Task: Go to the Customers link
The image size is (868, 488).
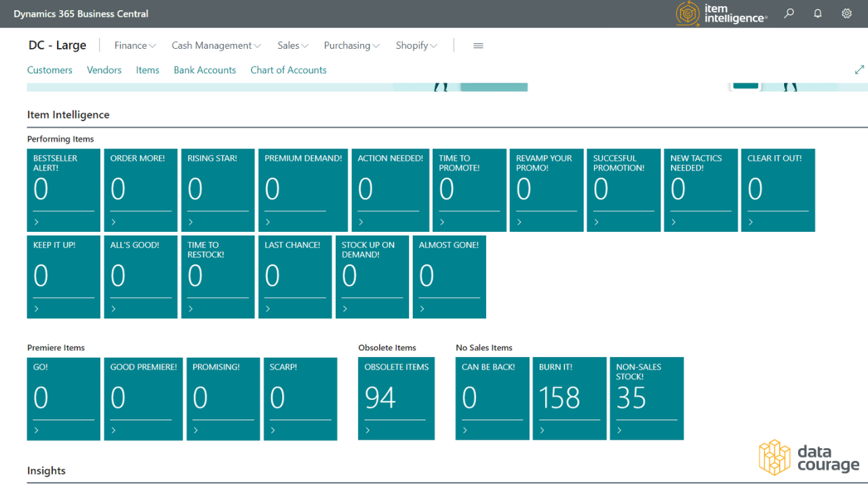Action: 50,70
